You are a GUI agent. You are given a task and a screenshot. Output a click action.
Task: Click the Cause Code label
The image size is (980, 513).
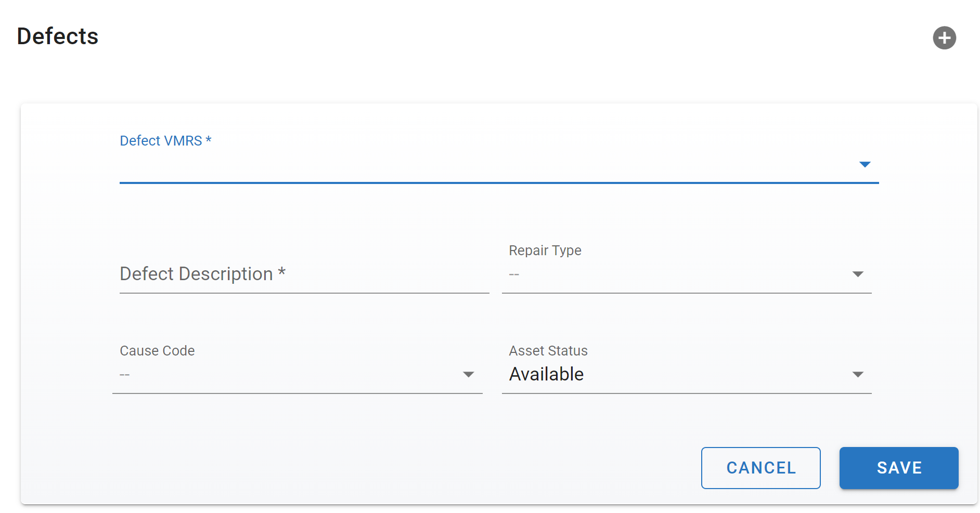coord(157,351)
